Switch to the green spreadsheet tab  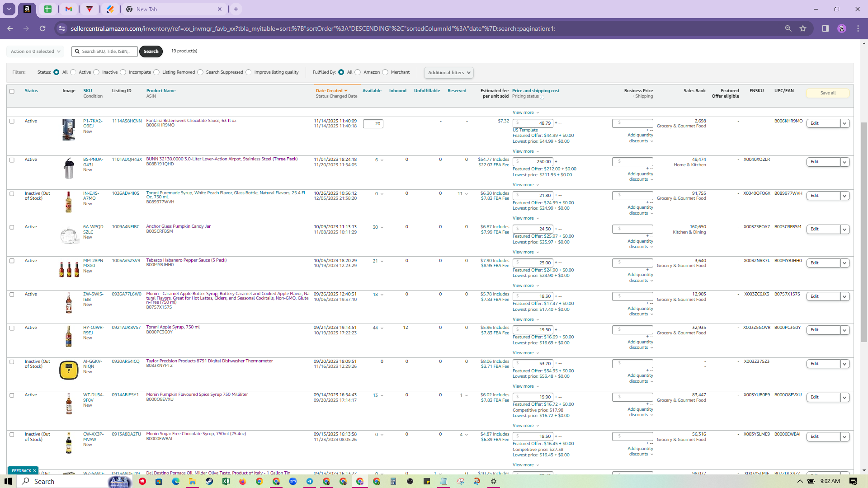48,9
